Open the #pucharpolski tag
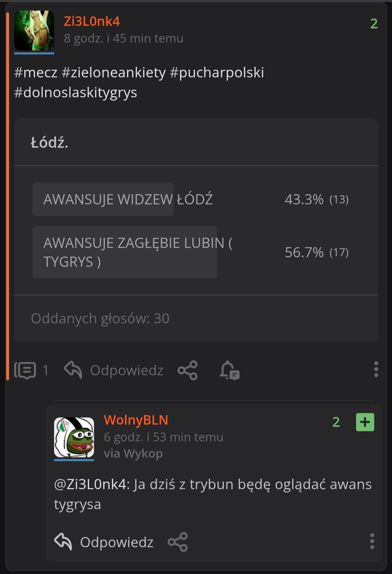Image resolution: width=392 pixels, height=574 pixels. (217, 73)
